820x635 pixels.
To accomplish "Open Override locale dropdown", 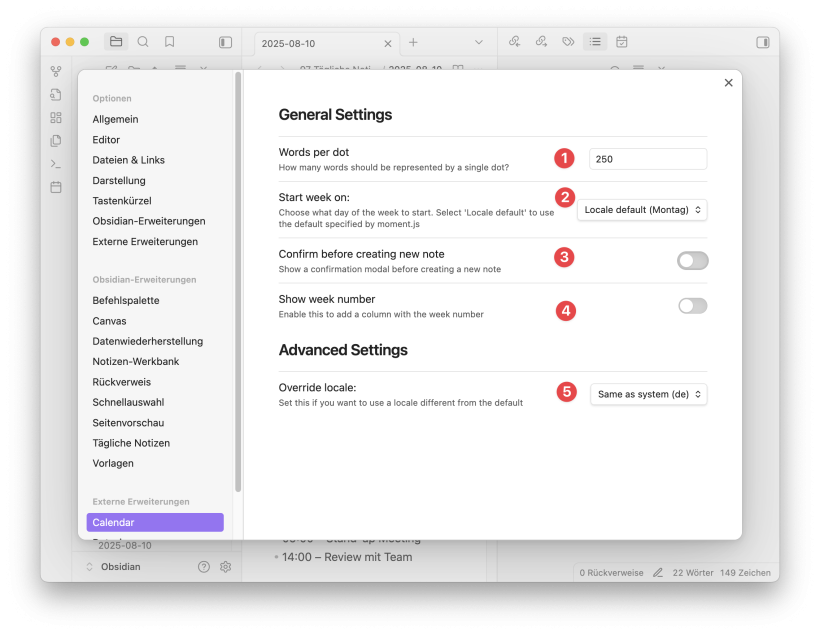I will [648, 394].
